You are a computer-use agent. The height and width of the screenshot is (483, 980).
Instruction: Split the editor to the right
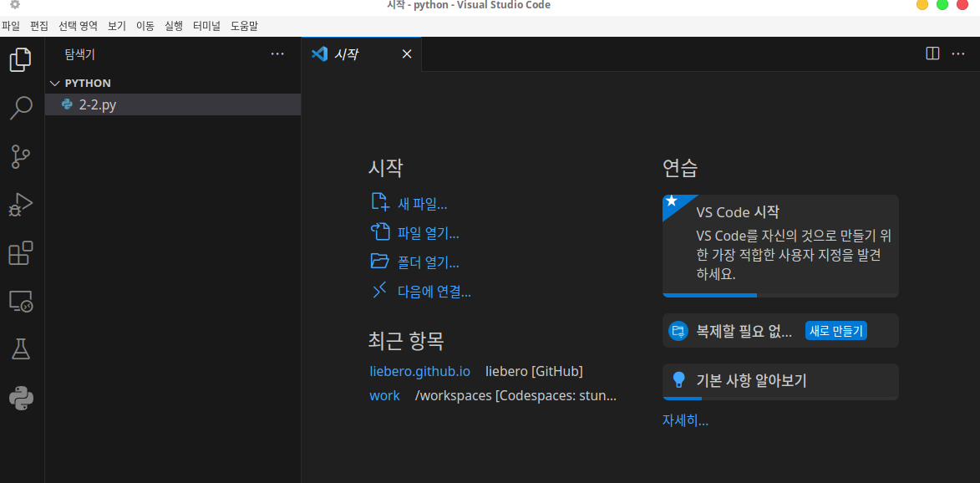(x=932, y=53)
